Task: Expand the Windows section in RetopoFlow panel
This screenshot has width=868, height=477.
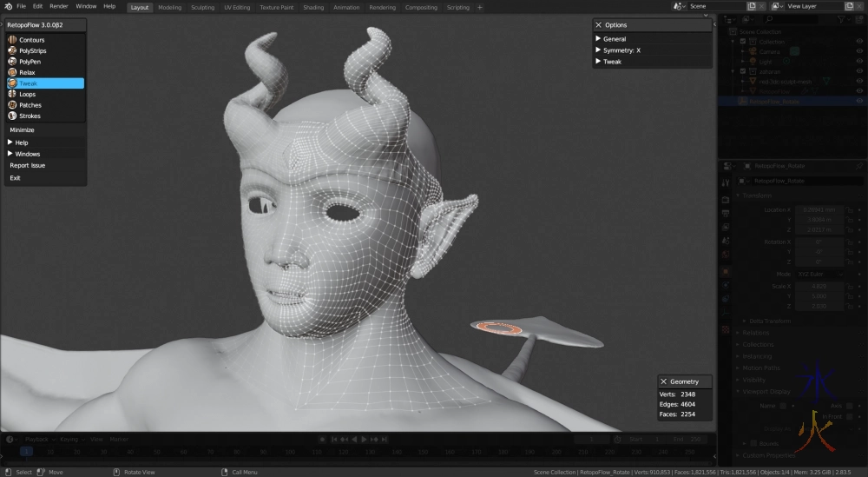Action: click(27, 154)
